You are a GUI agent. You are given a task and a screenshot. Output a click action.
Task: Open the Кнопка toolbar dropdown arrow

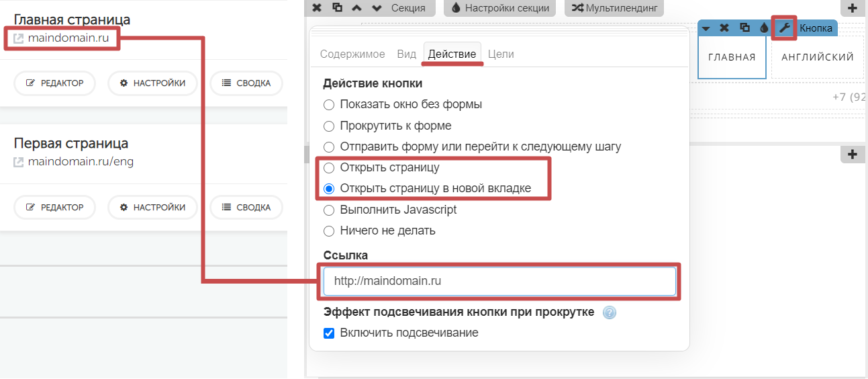click(706, 28)
